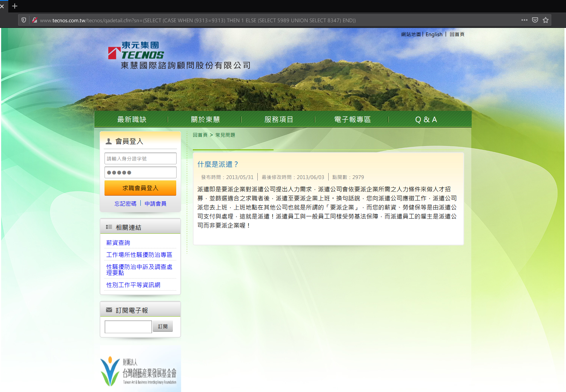Screen dimensions: 566x392
Task: Click the 訂閱電子報 panel heading
Action: click(132, 310)
